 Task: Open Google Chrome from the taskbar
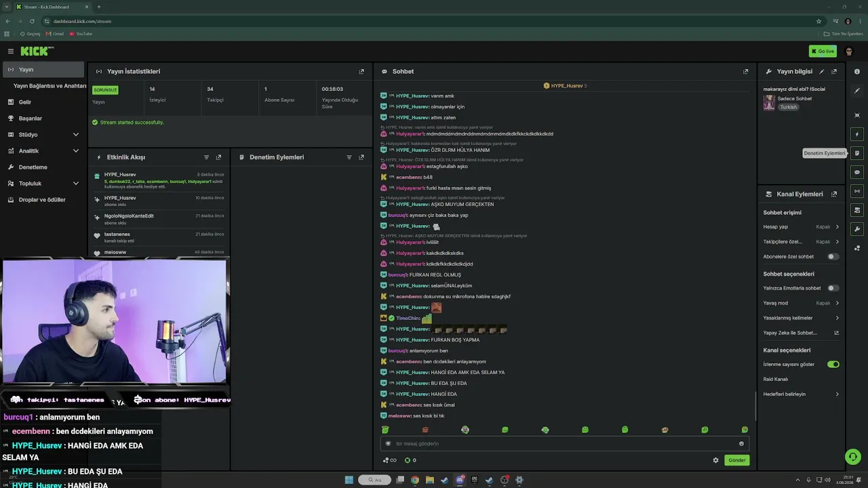coord(414,480)
